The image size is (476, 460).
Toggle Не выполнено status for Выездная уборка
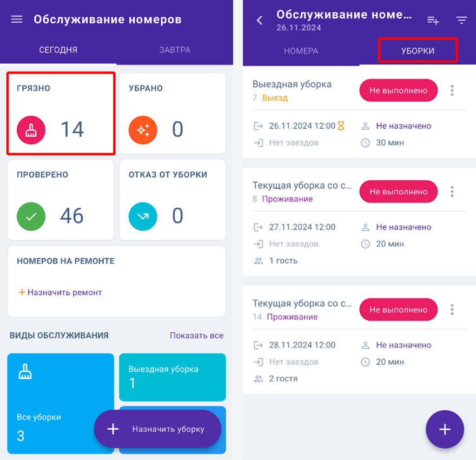tap(398, 90)
